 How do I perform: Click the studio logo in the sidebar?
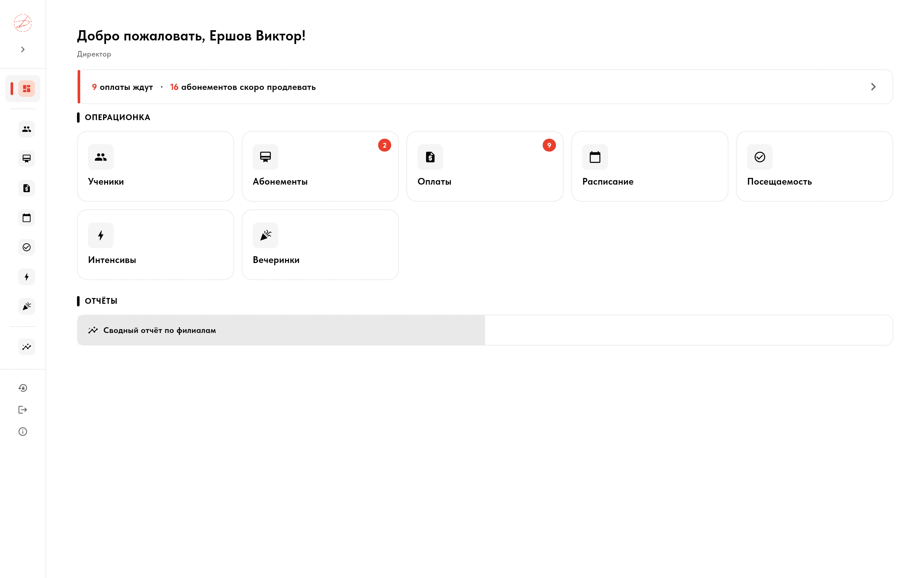coord(22,23)
